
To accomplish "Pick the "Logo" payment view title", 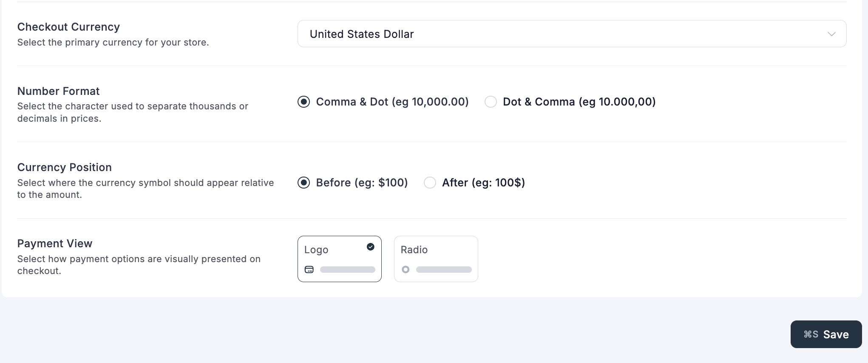I will pos(316,250).
